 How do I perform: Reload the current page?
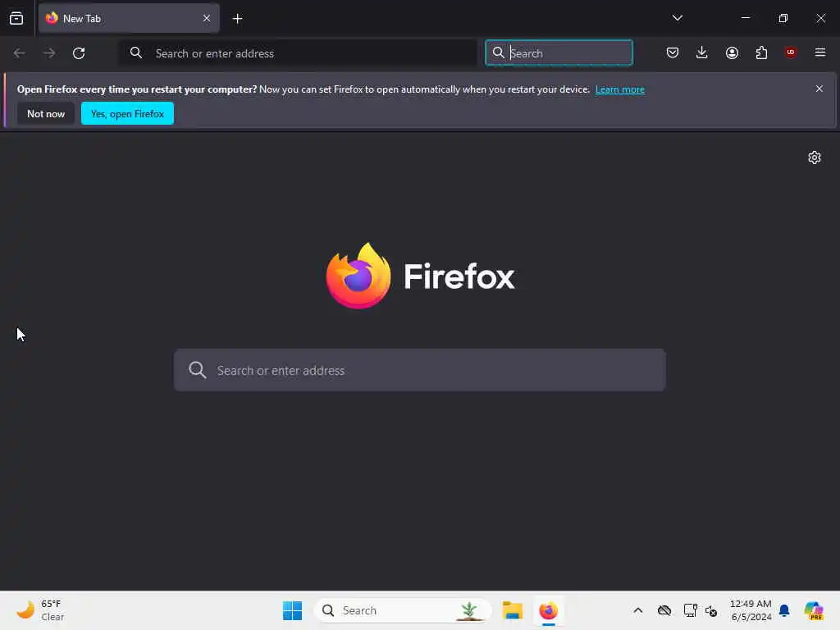(79, 53)
